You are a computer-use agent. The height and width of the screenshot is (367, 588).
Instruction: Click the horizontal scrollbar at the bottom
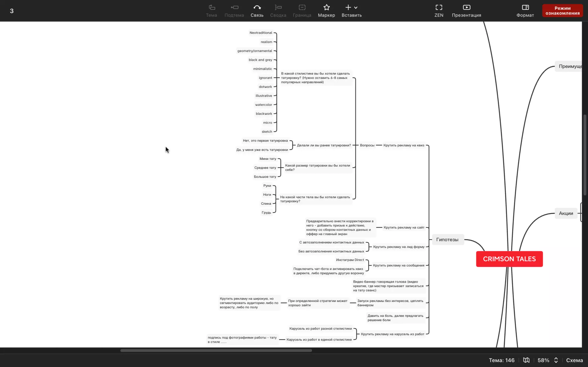(x=216, y=350)
